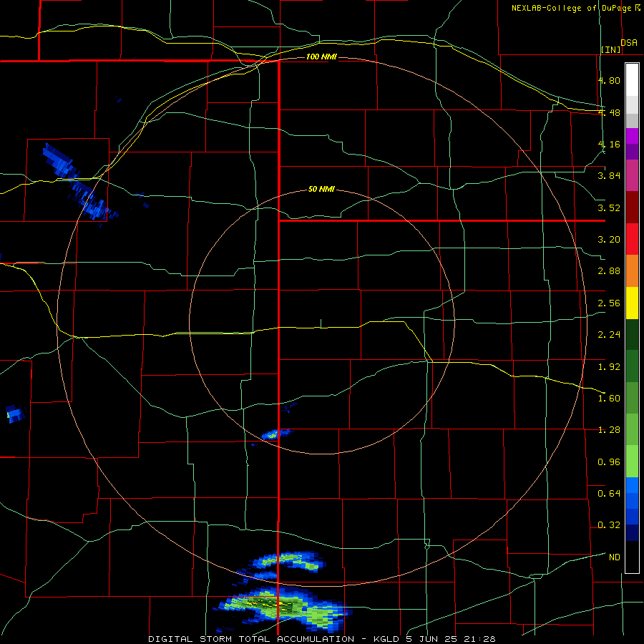Screen dimensions: 644x644
Task: Click the 4.16 legend value
Action: [609, 144]
